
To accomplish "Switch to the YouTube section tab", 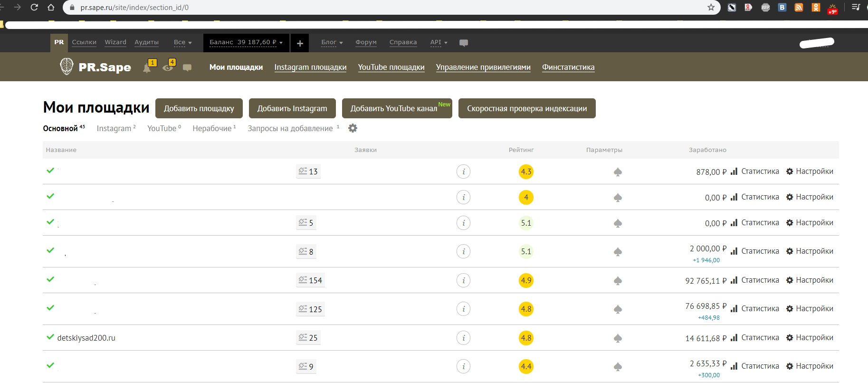I will coord(164,128).
